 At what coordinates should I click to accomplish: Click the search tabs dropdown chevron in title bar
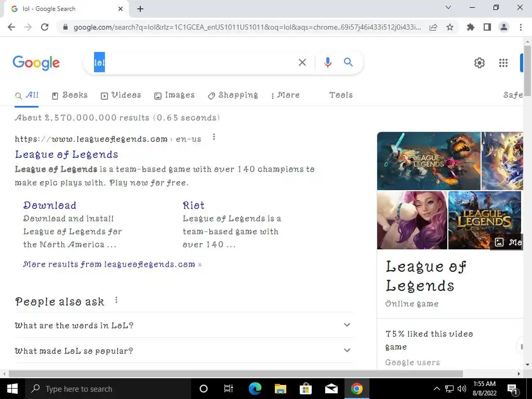448,7
